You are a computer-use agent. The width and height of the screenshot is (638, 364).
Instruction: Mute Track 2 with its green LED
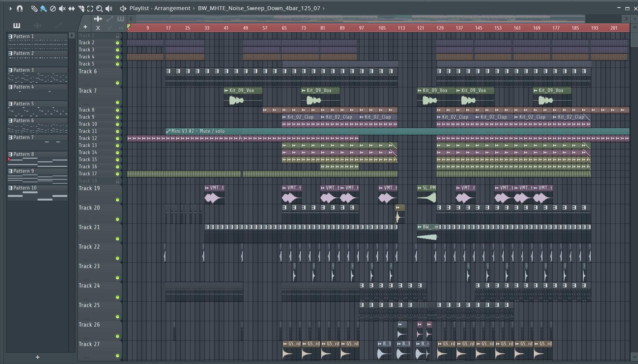[x=117, y=43]
